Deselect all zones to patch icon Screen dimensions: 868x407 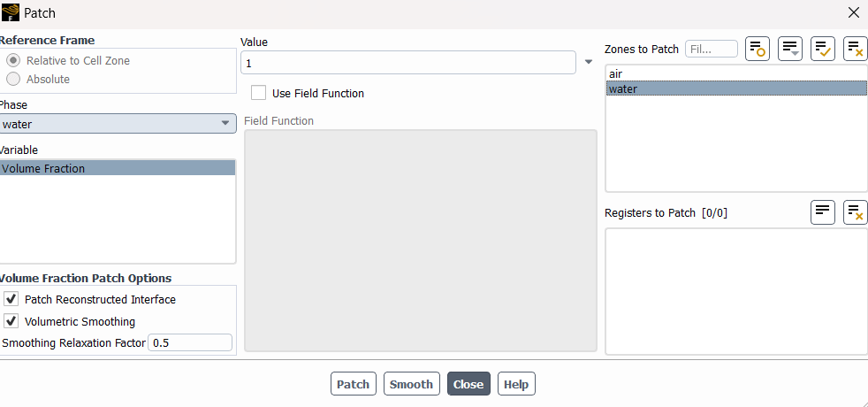click(x=856, y=49)
